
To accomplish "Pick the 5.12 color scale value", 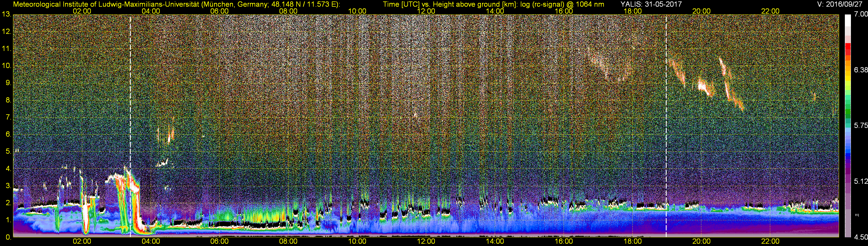I will (860, 181).
